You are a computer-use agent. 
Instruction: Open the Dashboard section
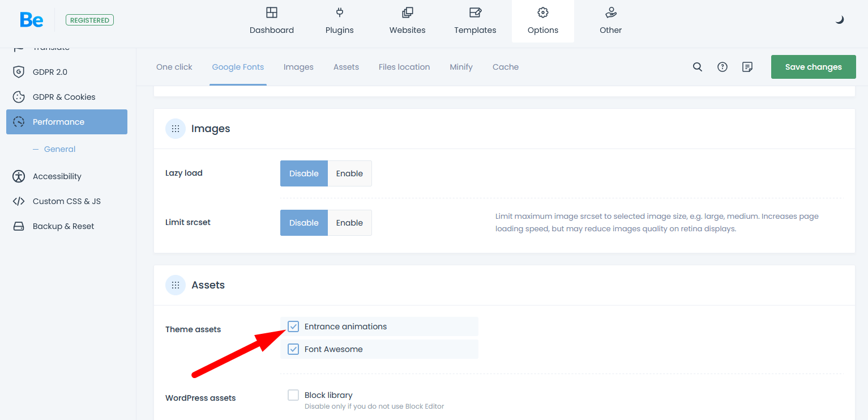[x=272, y=22]
